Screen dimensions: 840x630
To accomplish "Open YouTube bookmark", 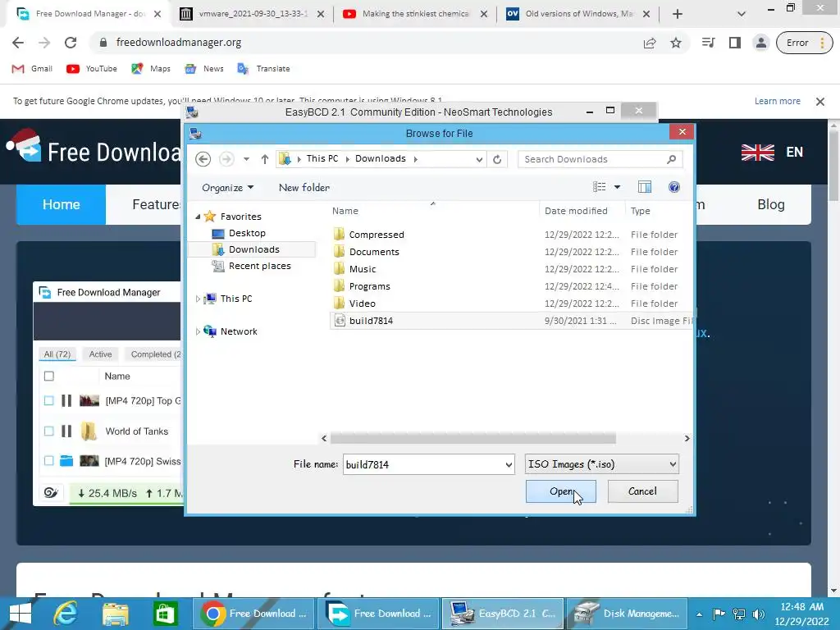I will 92,69.
